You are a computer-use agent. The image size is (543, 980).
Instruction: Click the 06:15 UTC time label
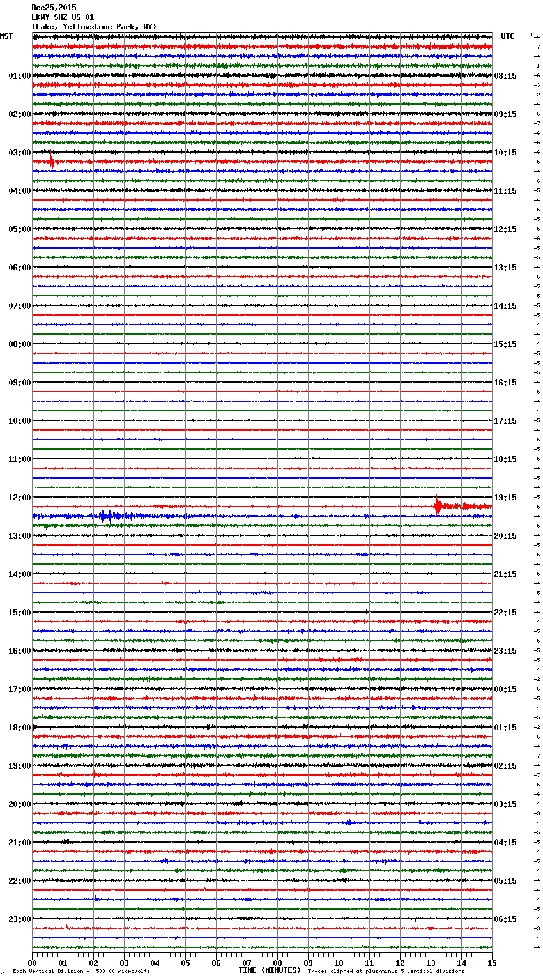pyautogui.click(x=505, y=919)
